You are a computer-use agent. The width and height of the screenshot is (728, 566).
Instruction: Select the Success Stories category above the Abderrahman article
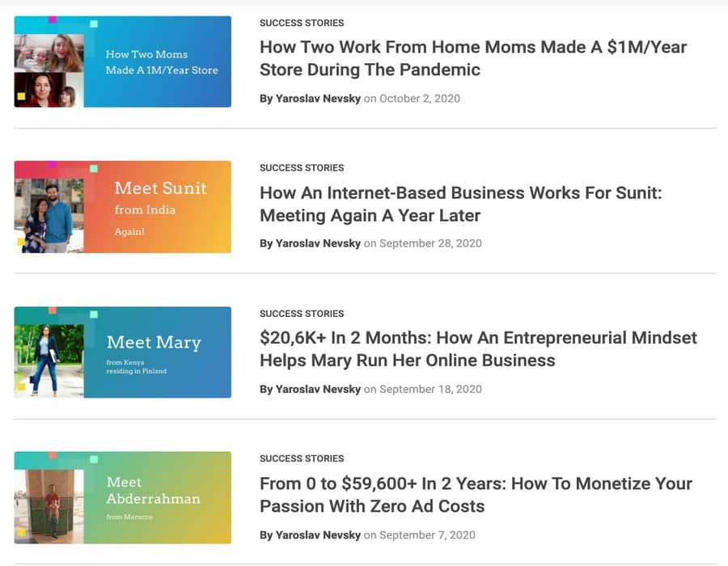click(302, 458)
